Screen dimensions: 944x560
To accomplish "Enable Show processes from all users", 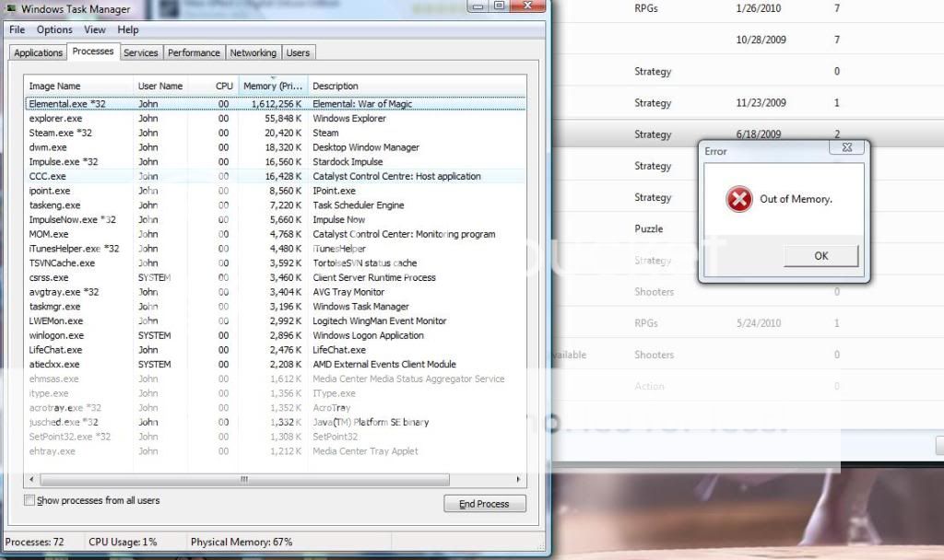I will pyautogui.click(x=29, y=500).
